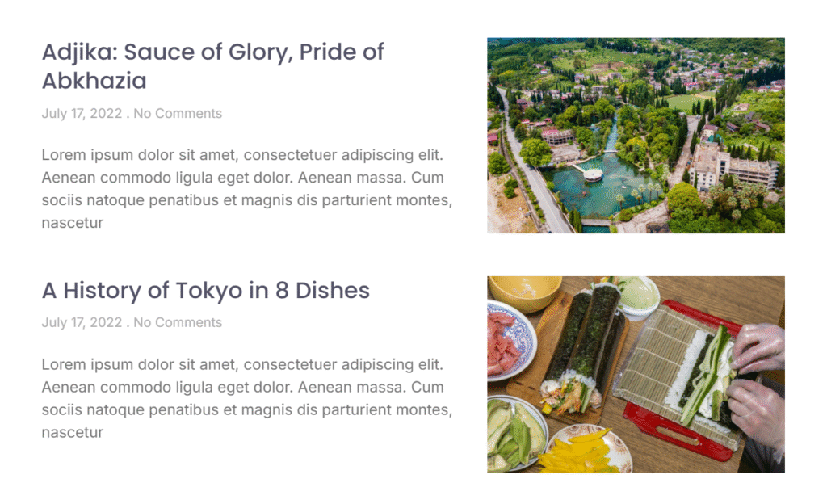The width and height of the screenshot is (827, 504).
Task: Open the aerial Abkhazia town thumbnail
Action: (636, 135)
